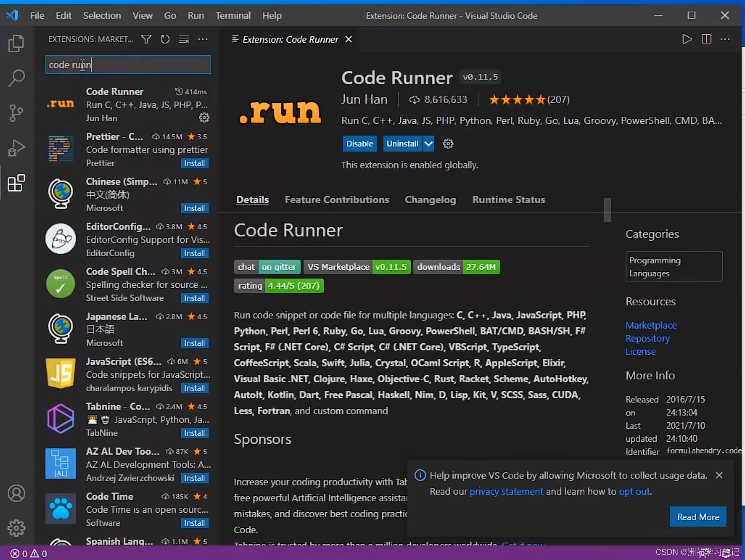
Task: Open manage gear for Code Runner list item
Action: 204,118
